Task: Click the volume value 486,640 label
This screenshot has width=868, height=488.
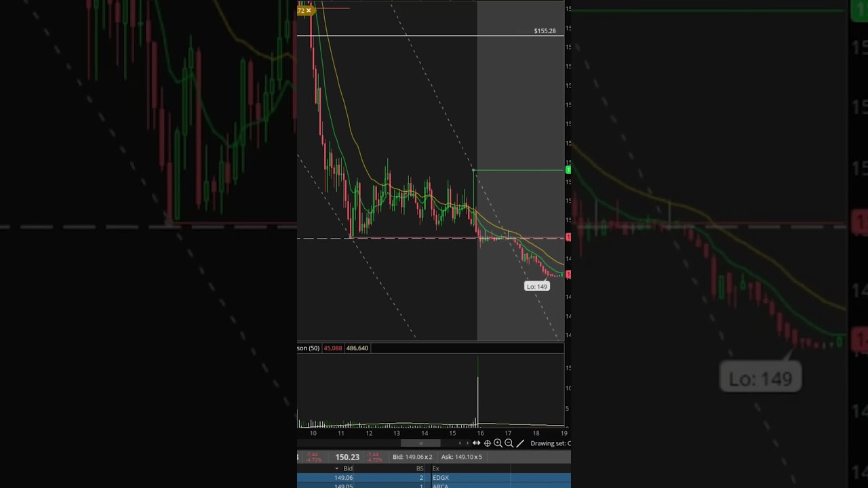Action: click(x=357, y=348)
